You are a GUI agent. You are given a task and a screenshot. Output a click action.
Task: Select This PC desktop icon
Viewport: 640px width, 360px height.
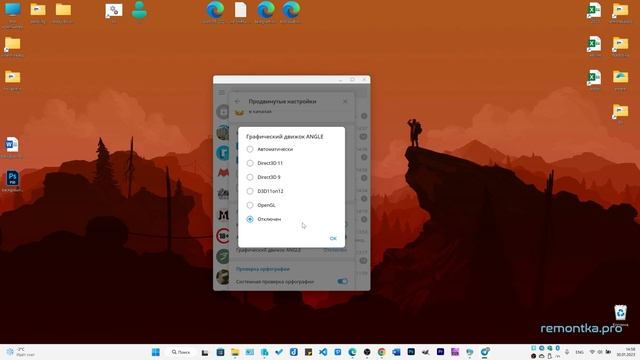point(12,15)
